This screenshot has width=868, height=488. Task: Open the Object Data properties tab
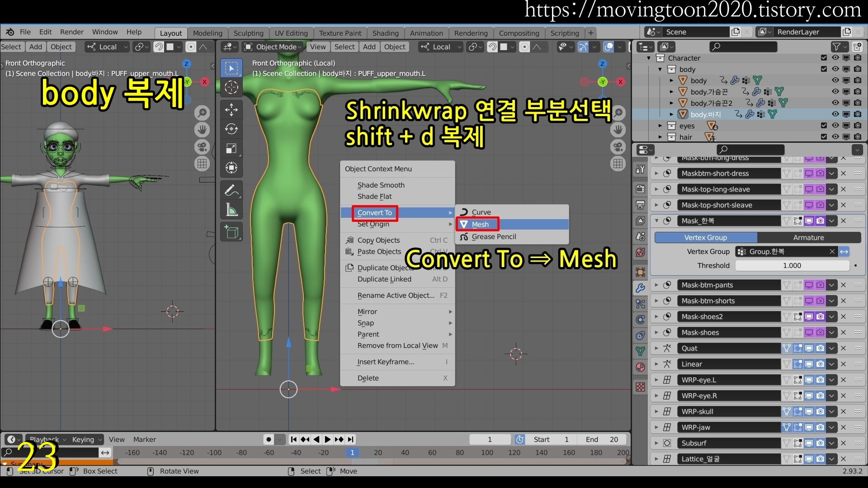(x=640, y=351)
